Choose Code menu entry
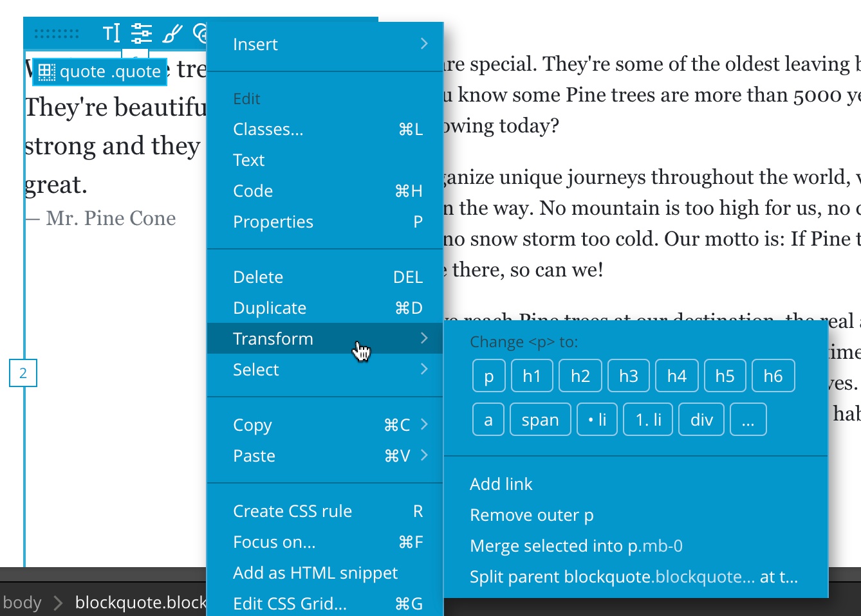 pyautogui.click(x=325, y=191)
